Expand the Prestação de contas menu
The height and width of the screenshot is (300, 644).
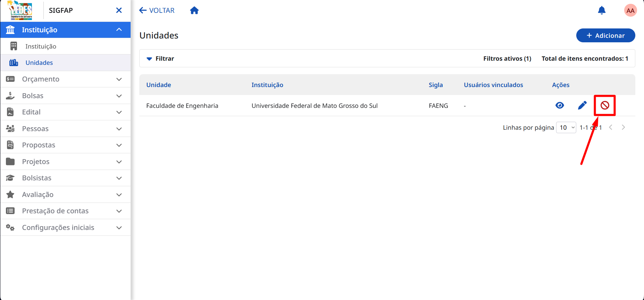pos(65,211)
